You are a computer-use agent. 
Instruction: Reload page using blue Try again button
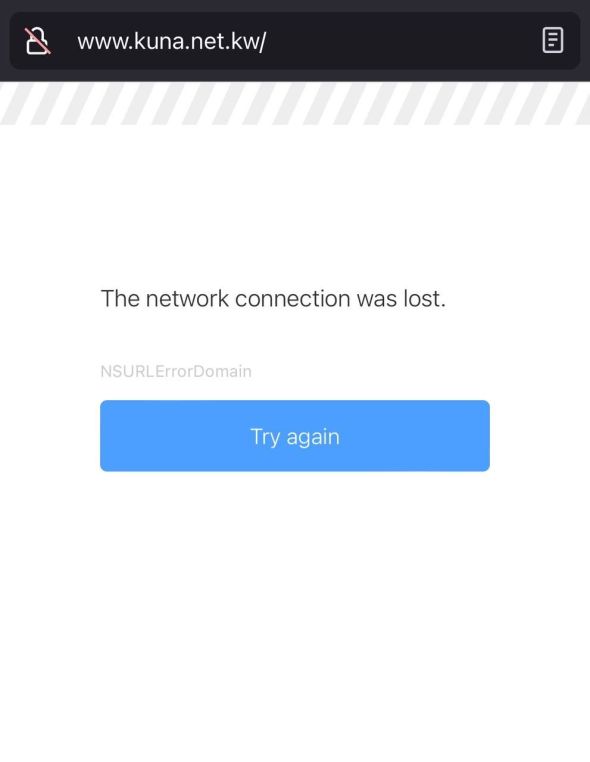[x=295, y=435]
